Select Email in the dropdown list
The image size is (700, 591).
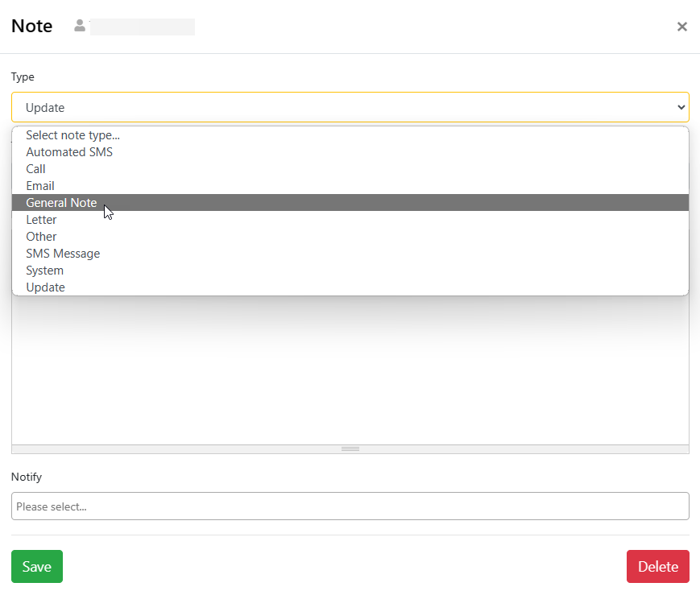40,186
